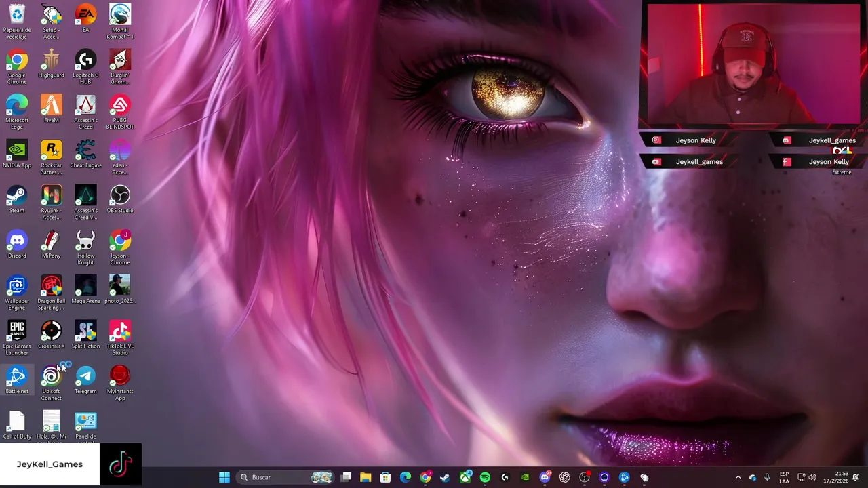
Task: Click the Steam desktop icon
Action: pyautogui.click(x=17, y=200)
